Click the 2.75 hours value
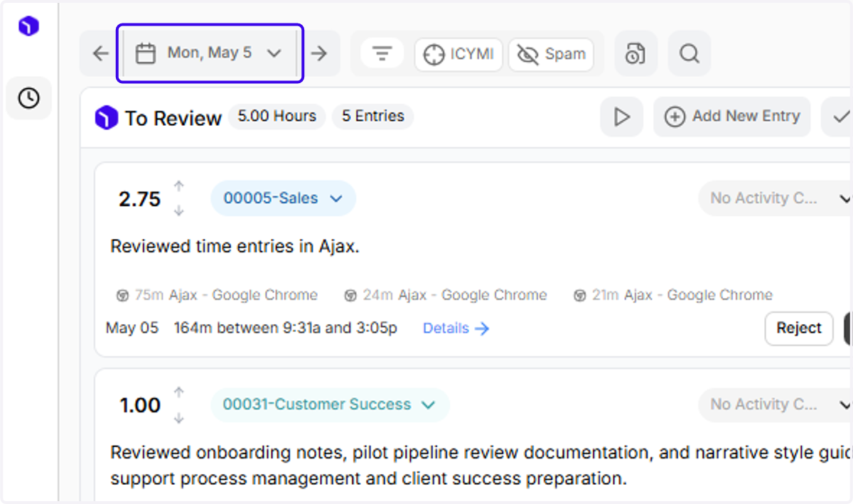 point(139,199)
